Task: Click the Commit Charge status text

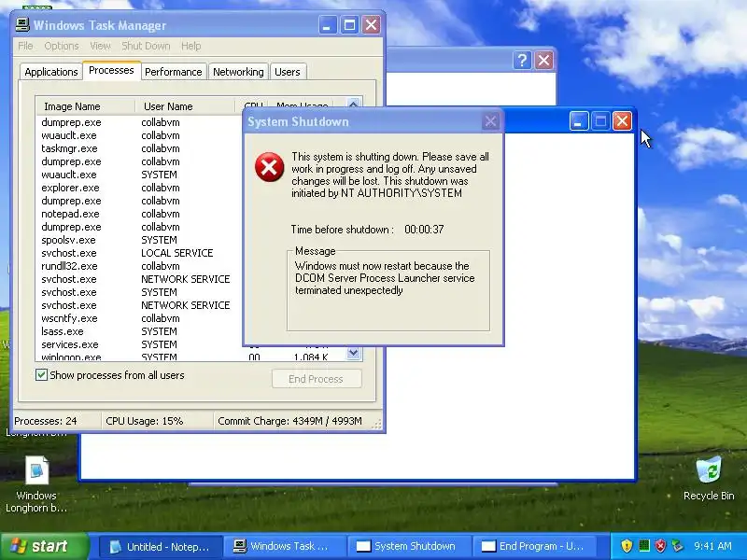Action: [289, 421]
